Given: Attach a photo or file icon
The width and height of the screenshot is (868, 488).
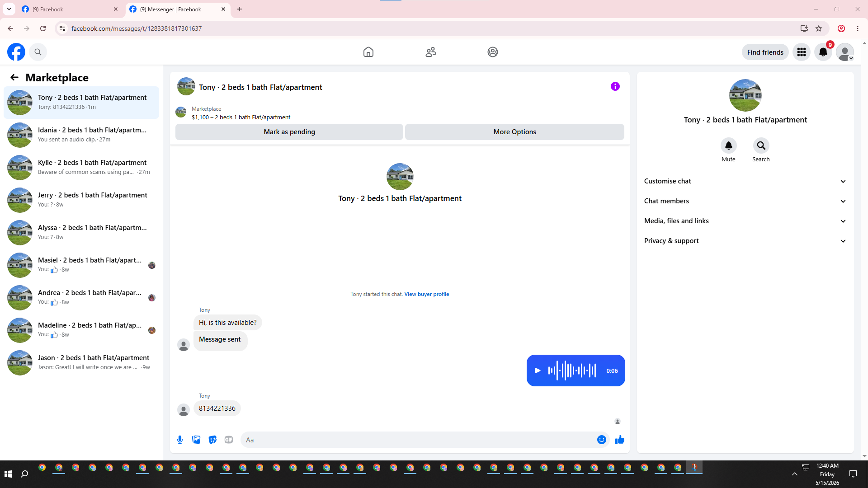Looking at the screenshot, I should (x=196, y=440).
